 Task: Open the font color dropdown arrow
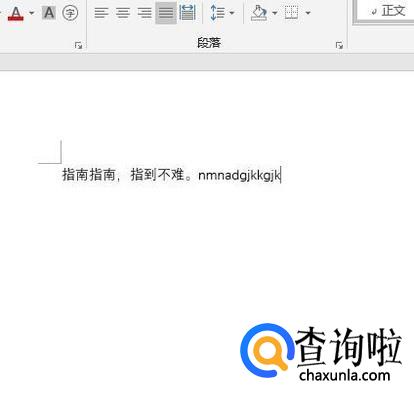pos(32,13)
